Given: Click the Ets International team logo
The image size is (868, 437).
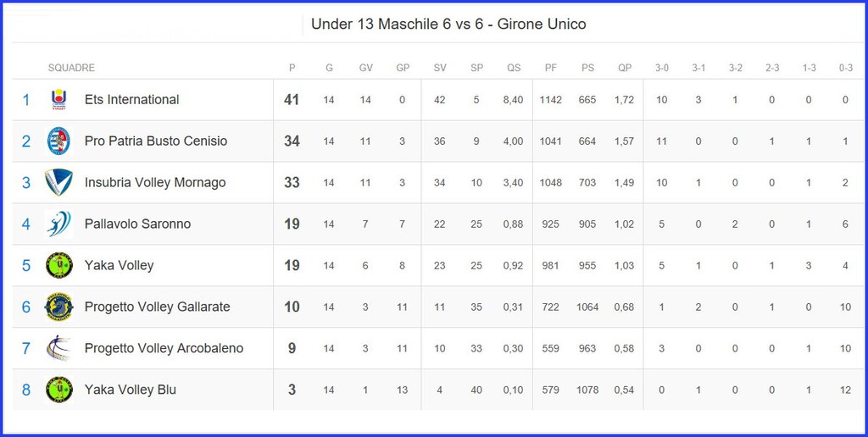Looking at the screenshot, I should (x=58, y=100).
